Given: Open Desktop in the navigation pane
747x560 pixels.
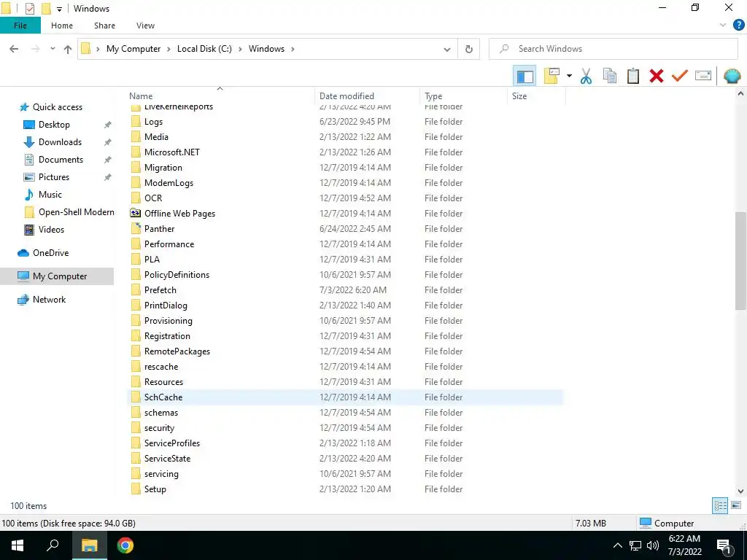Looking at the screenshot, I should pyautogui.click(x=54, y=125).
